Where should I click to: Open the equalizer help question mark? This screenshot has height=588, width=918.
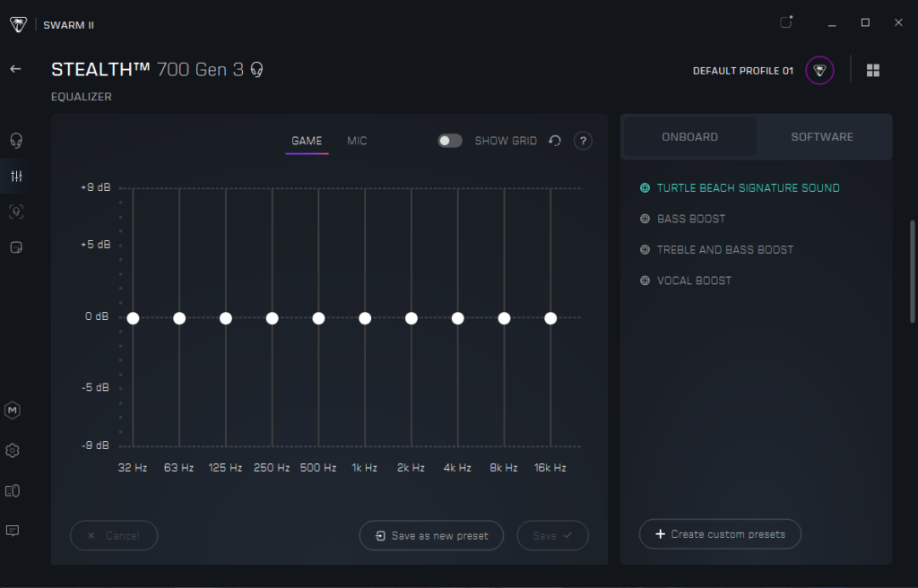583,141
